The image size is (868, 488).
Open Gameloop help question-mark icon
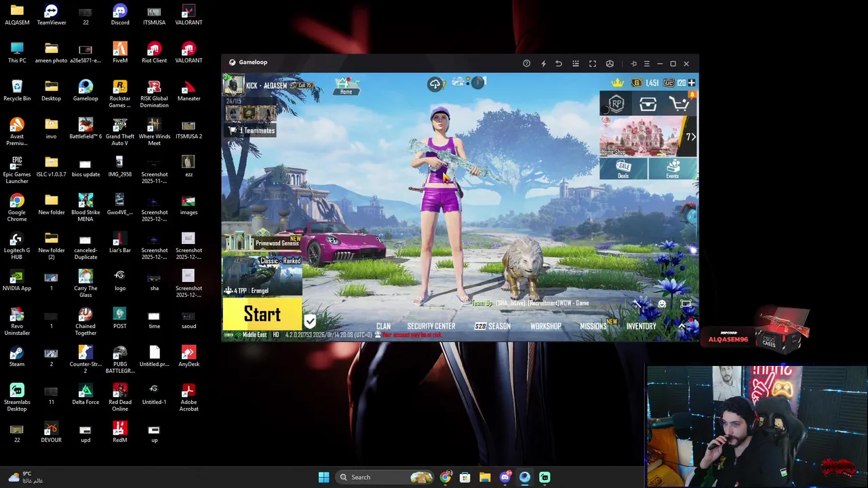526,64
